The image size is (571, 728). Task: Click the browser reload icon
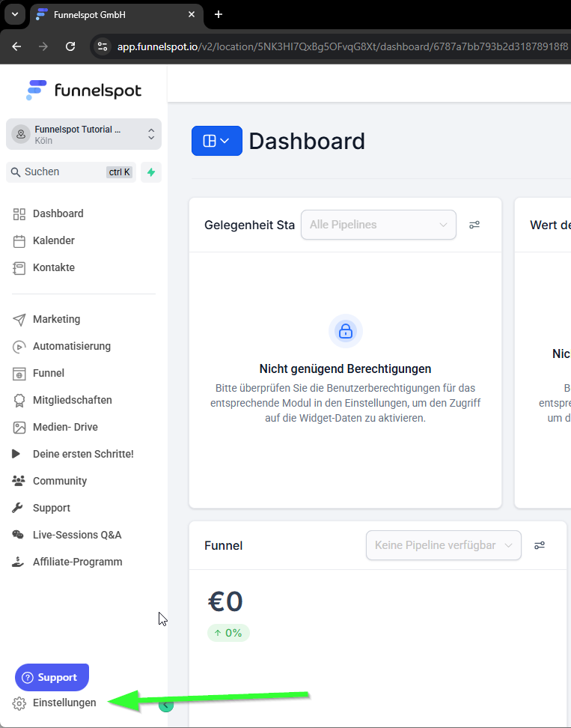[70, 46]
